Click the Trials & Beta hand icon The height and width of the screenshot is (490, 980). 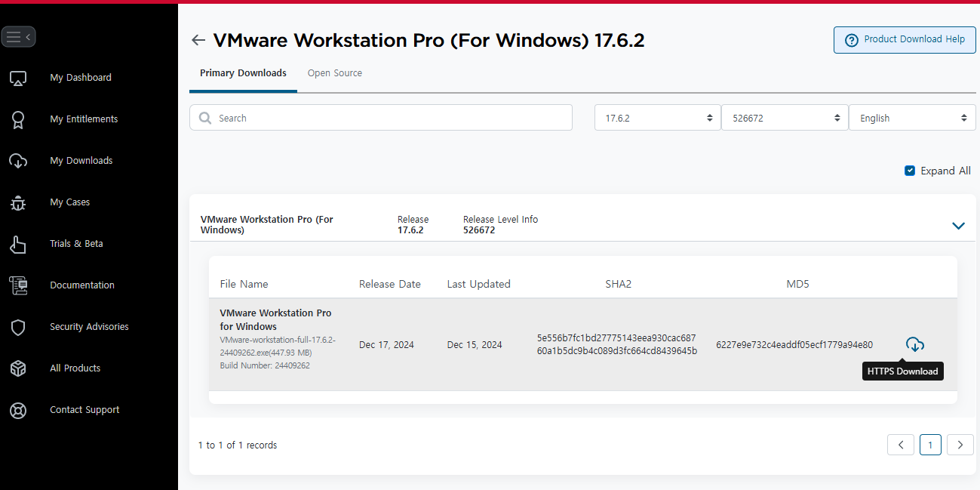(18, 244)
